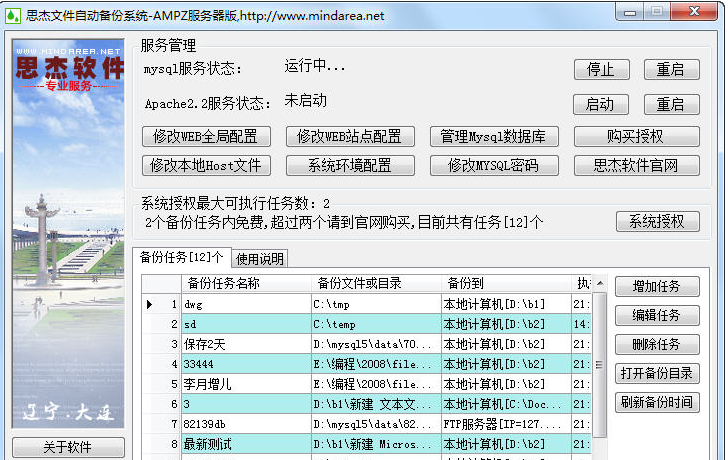
Task: Open 系统环境配置
Action: [x=350, y=165]
